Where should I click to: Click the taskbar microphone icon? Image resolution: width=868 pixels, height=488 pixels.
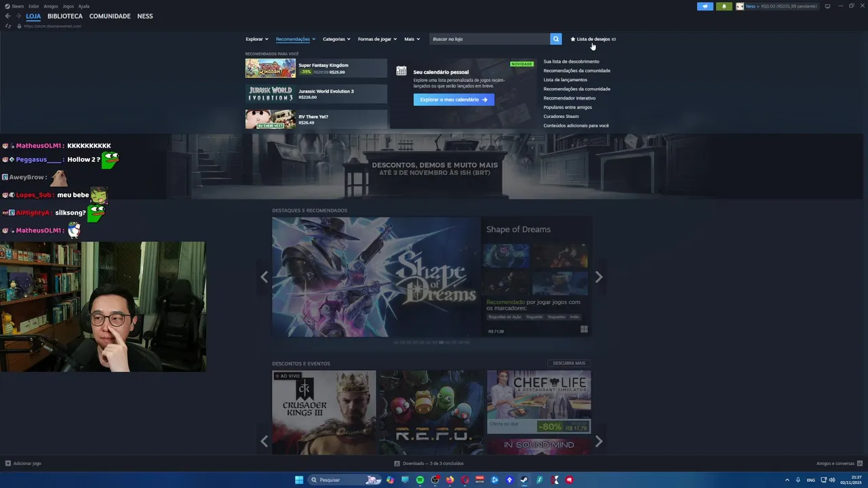click(798, 480)
